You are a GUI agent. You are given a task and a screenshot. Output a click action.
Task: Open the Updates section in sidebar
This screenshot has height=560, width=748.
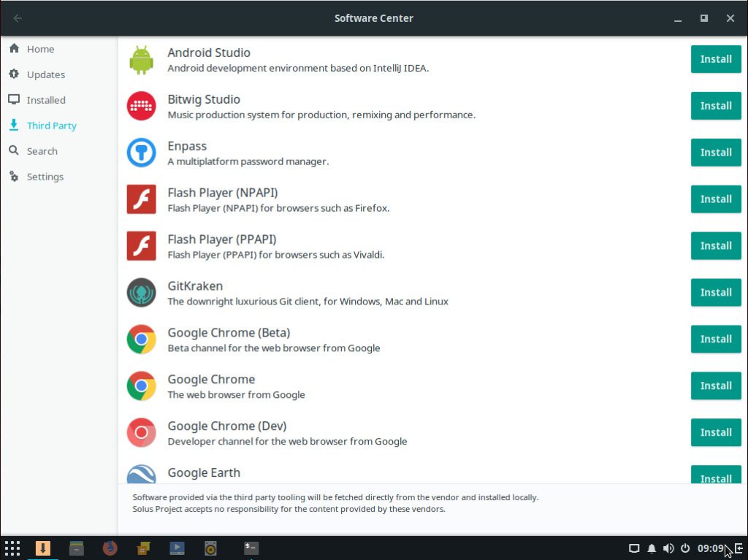(x=45, y=74)
